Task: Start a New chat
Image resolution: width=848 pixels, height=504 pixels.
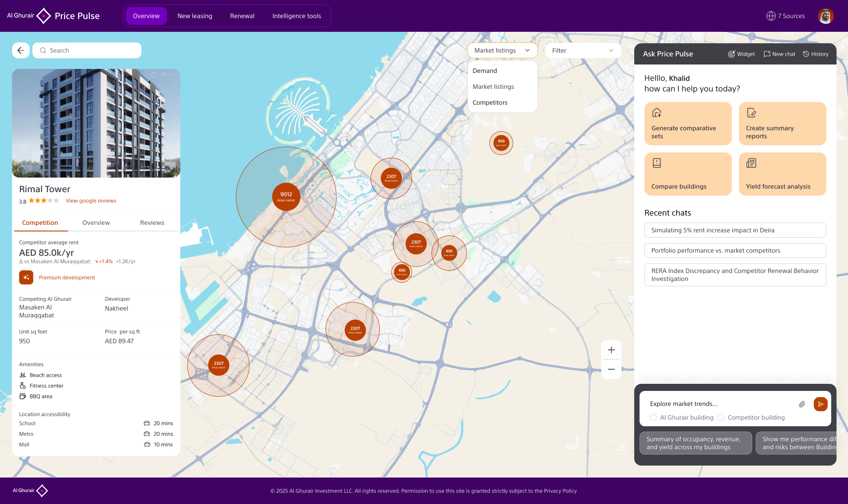Action: pyautogui.click(x=779, y=54)
